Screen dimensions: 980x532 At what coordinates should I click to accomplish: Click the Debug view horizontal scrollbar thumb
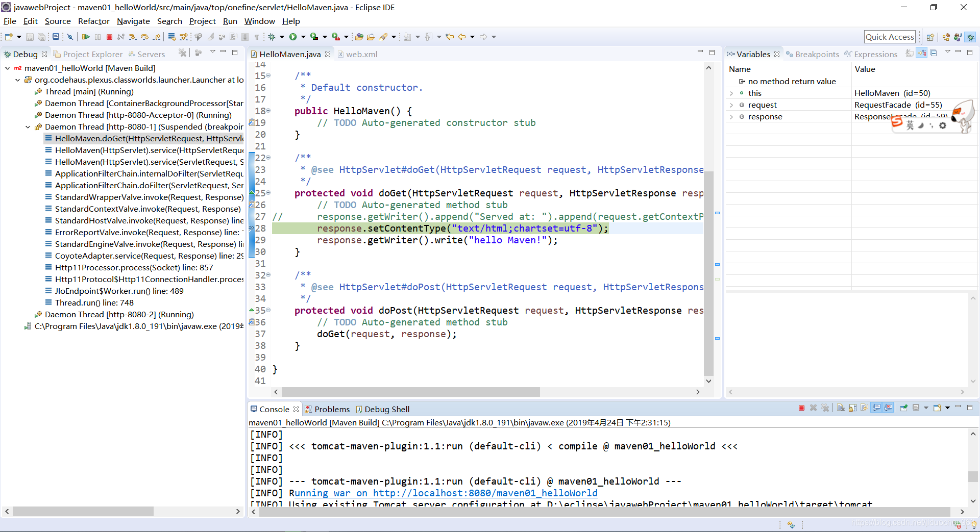[83, 511]
